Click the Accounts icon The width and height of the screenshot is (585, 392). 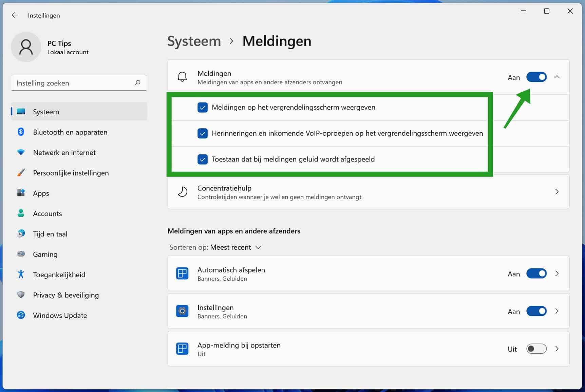(x=21, y=213)
